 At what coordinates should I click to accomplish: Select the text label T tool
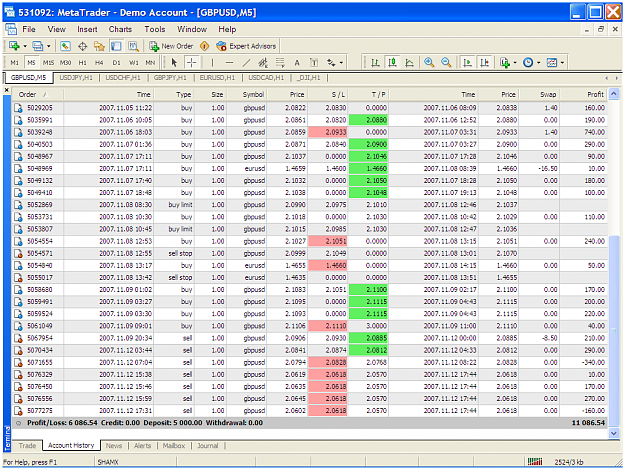coord(314,63)
